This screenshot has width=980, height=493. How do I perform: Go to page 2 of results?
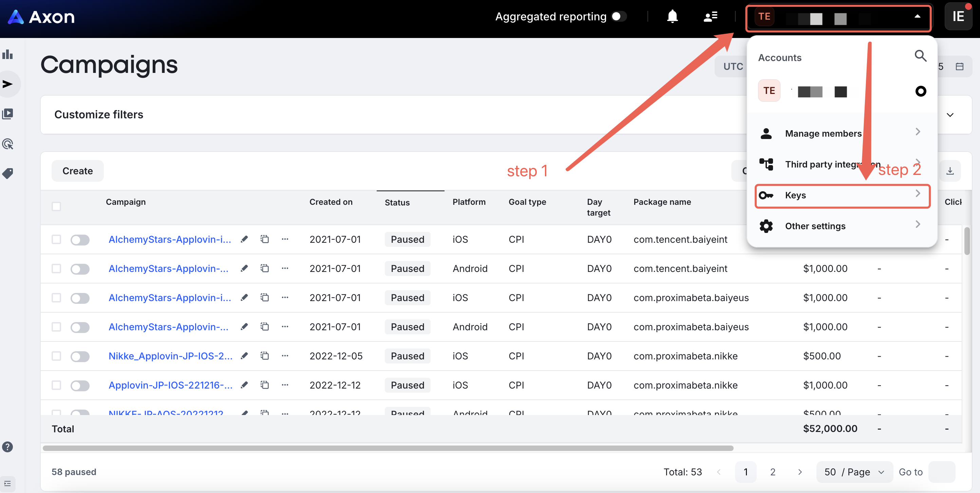pyautogui.click(x=772, y=472)
